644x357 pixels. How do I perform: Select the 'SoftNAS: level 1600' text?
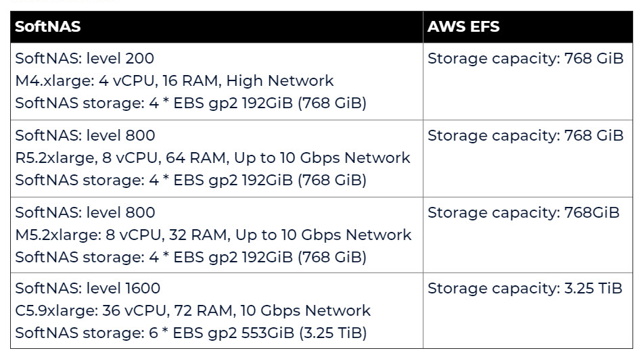(88, 288)
